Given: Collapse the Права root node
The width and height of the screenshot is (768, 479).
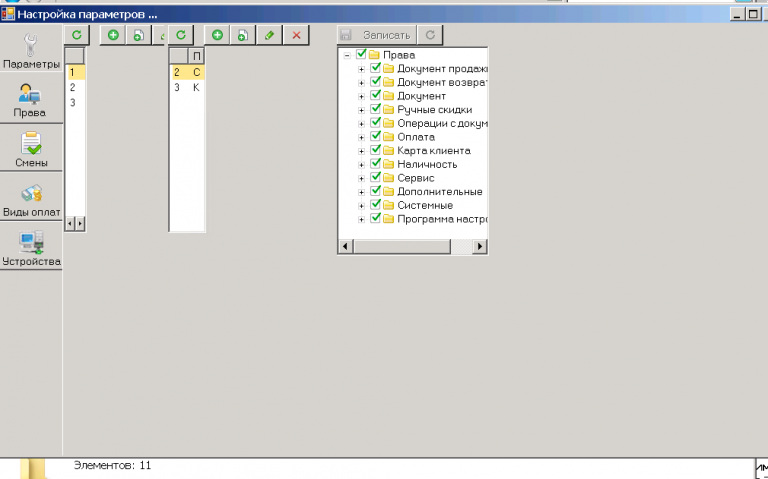Looking at the screenshot, I should (347, 55).
